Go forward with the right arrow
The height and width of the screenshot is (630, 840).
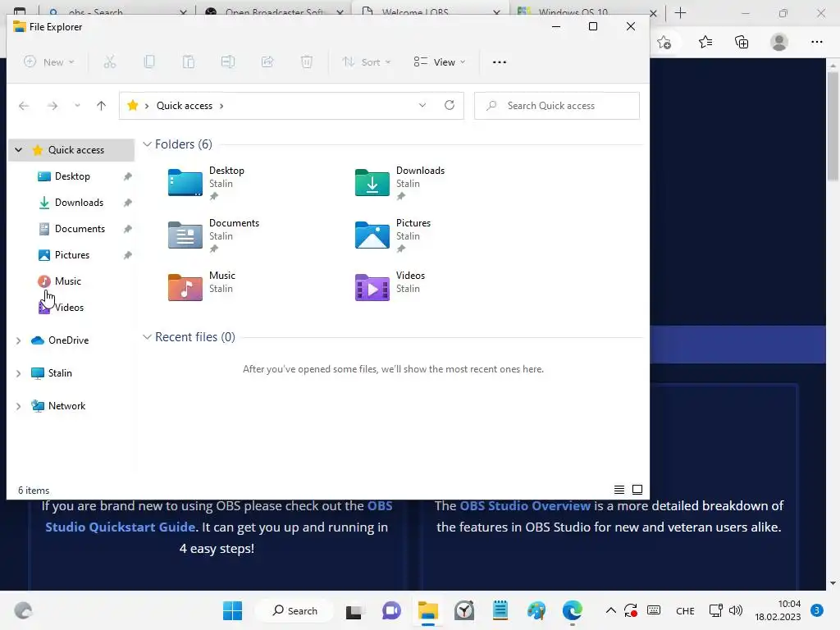tap(52, 106)
